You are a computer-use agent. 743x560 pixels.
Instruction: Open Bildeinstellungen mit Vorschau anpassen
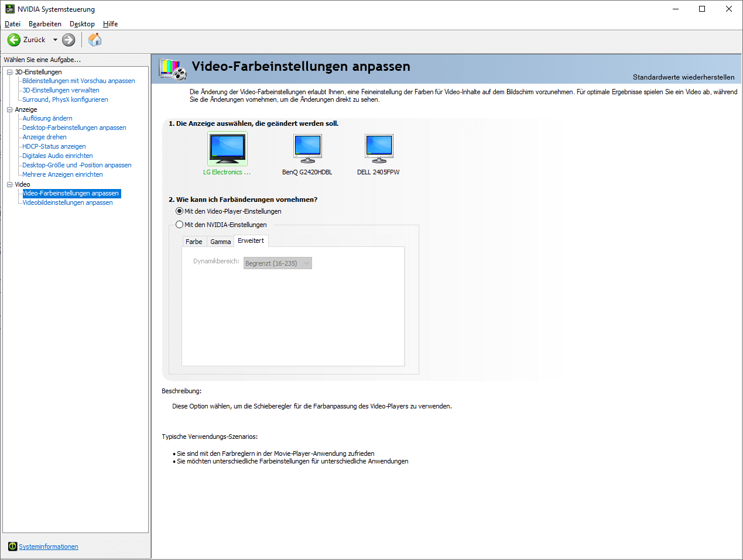click(x=78, y=81)
